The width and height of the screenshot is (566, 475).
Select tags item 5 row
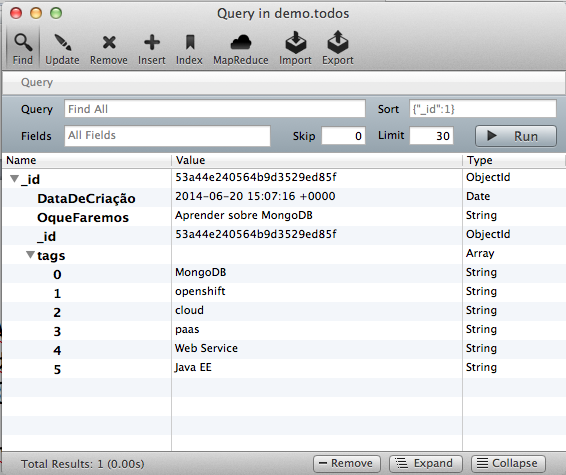284,369
